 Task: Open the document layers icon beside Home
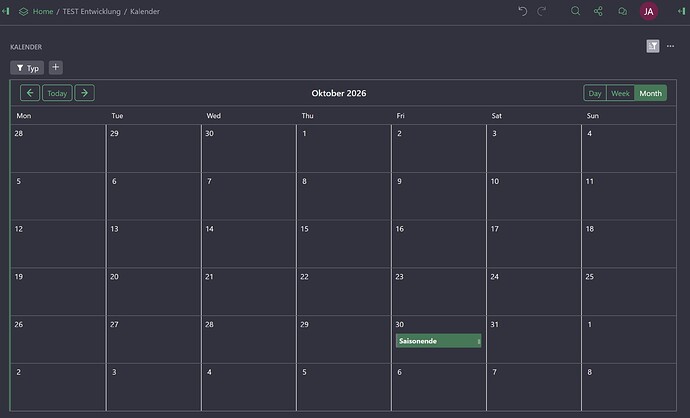click(23, 11)
